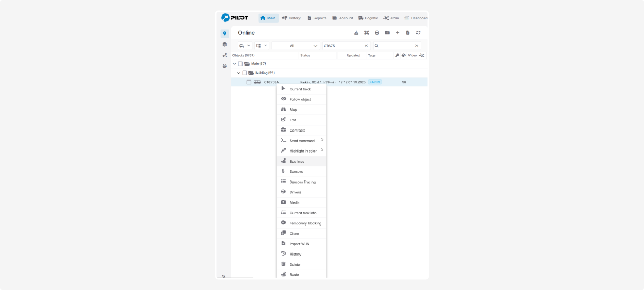
Task: Click the KARNIS tag label
Action: pos(375,82)
